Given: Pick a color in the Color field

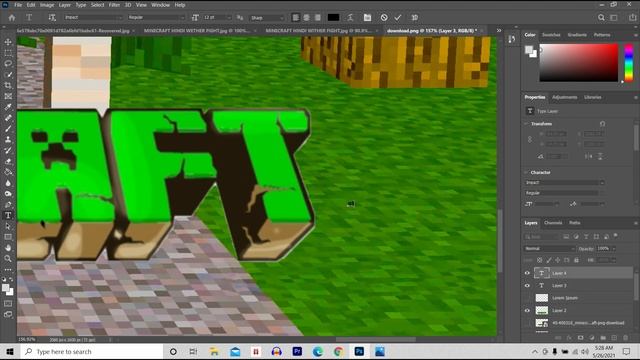Looking at the screenshot, I should [579, 63].
